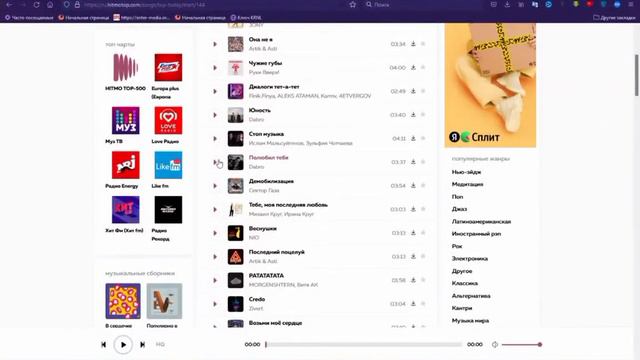Open the first music collection thumbnail
This screenshot has height=360, width=640.
(123, 301)
